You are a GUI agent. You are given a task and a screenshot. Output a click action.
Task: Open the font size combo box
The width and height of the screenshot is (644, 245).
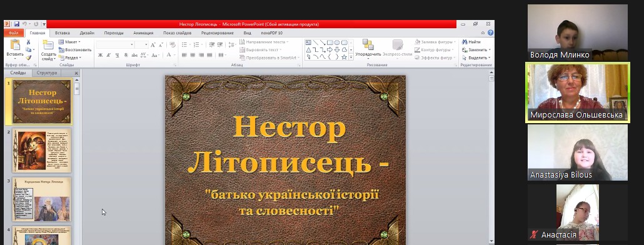click(x=141, y=45)
